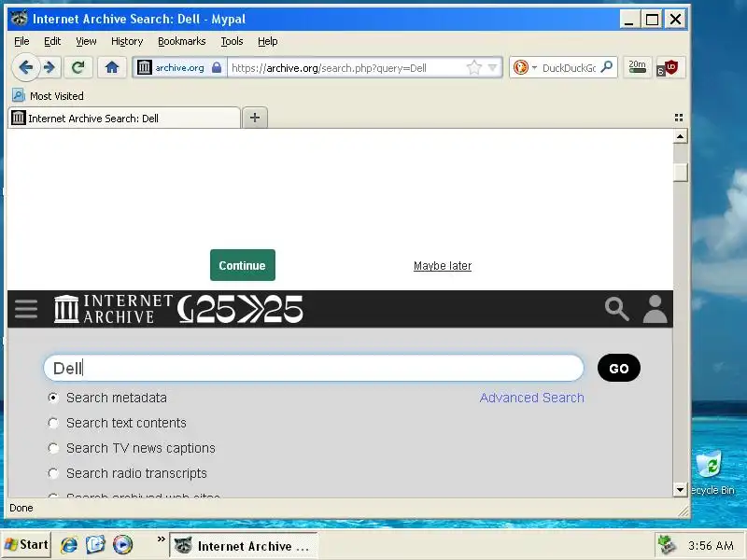Screen dimensions: 747x560
Task: Open the Recycle Bin desktop icon
Action: click(711, 472)
